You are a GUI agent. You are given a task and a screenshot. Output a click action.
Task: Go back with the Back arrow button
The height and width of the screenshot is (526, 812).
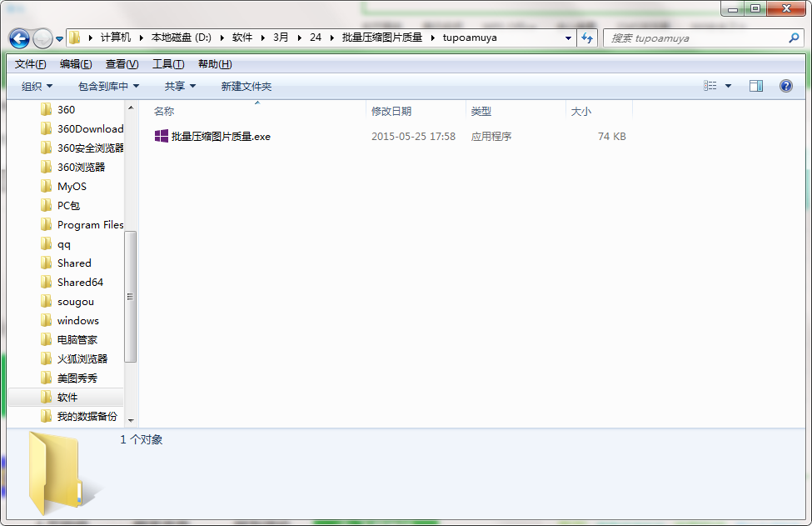[19, 38]
